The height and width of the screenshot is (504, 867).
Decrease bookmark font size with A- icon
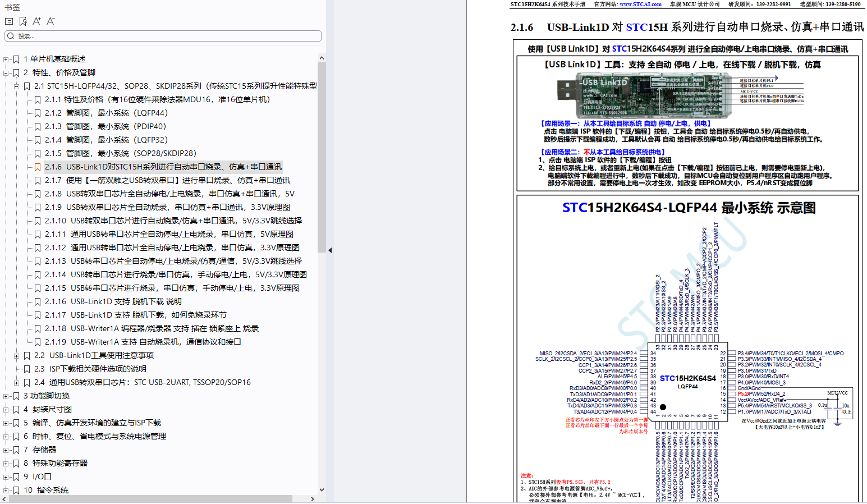coord(51,21)
